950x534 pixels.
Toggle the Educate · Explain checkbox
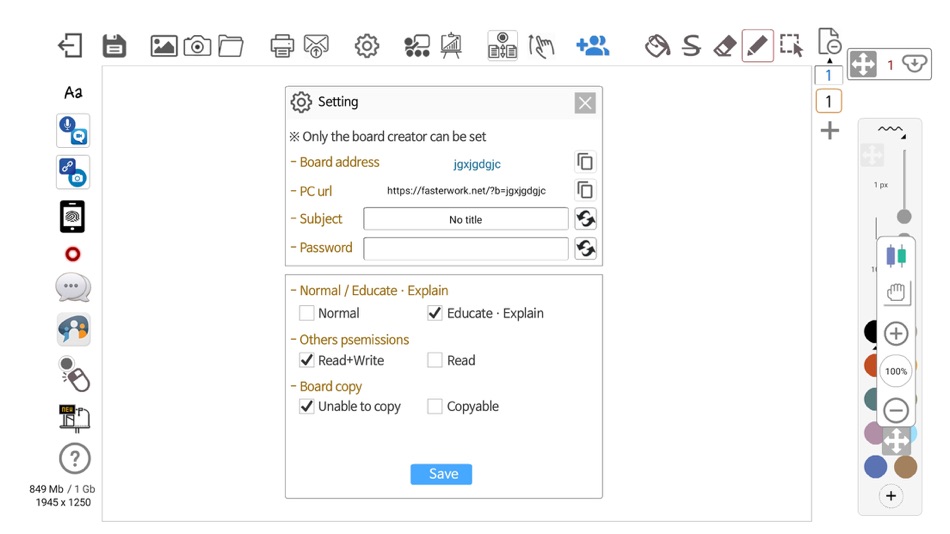(x=434, y=313)
